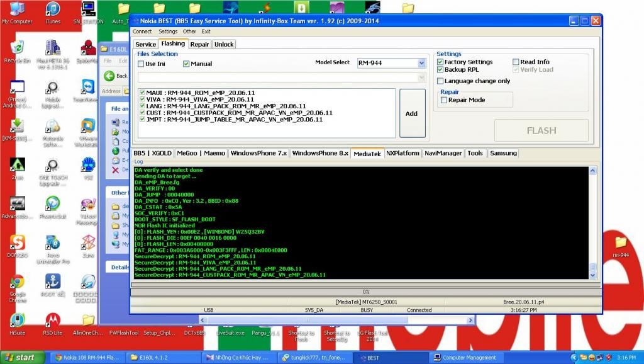Screen dimensions: 644x364
Task: Select the NXPlatform tab
Action: pos(402,154)
